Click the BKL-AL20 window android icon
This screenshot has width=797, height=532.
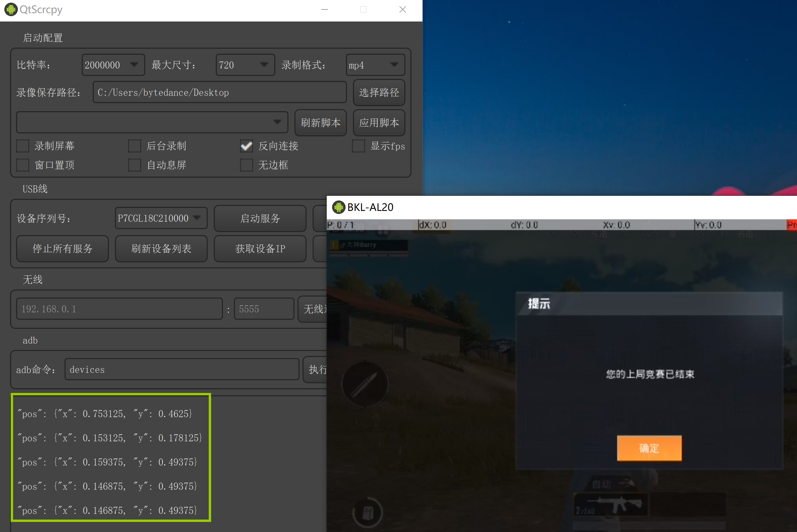(338, 207)
